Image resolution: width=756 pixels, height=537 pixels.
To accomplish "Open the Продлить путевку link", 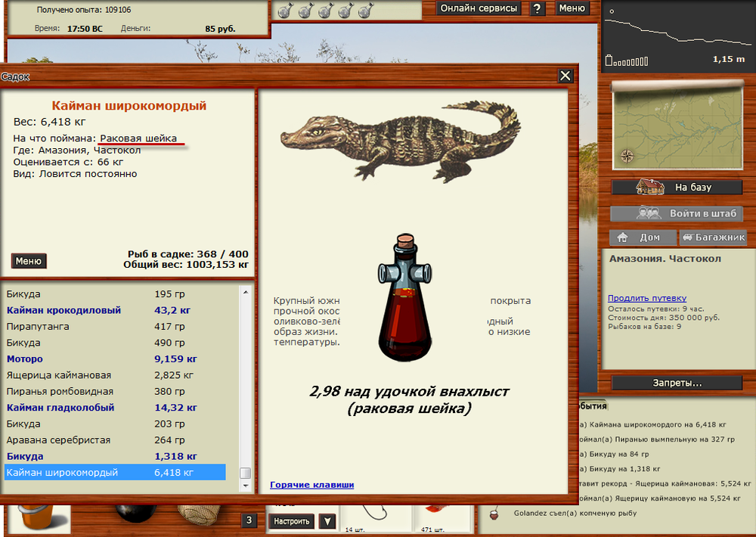I will click(646, 298).
